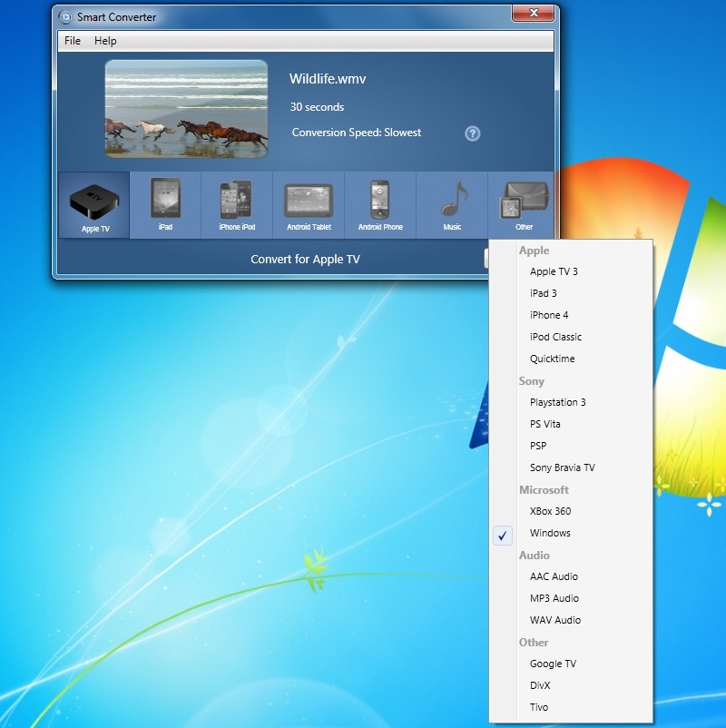Pick WAV Audio menu entry
Image resolution: width=726 pixels, height=728 pixels.
(x=571, y=620)
